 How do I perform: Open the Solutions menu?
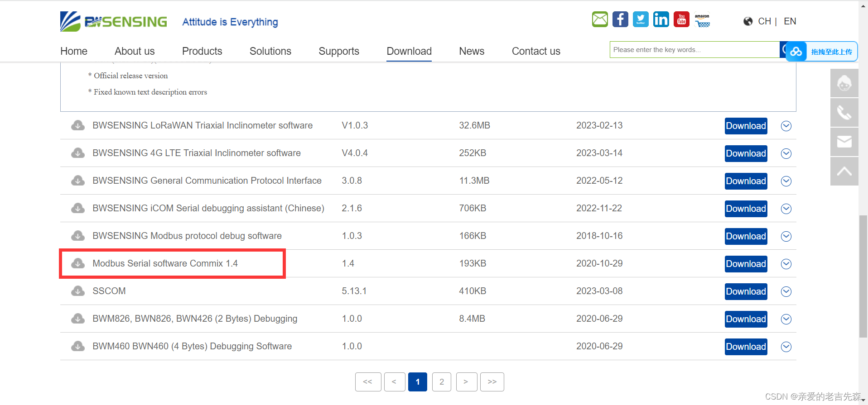tap(270, 51)
